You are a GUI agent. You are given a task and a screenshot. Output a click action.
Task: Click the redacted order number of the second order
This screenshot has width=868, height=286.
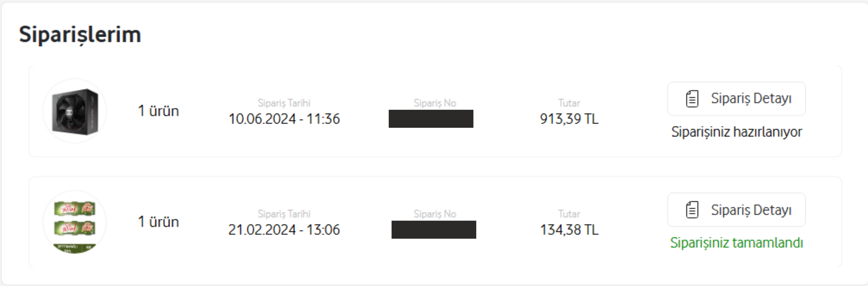(x=434, y=230)
